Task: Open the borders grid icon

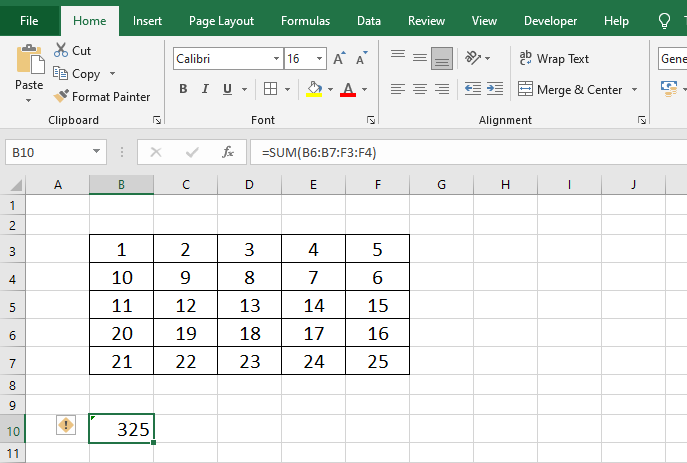Action: pyautogui.click(x=270, y=89)
